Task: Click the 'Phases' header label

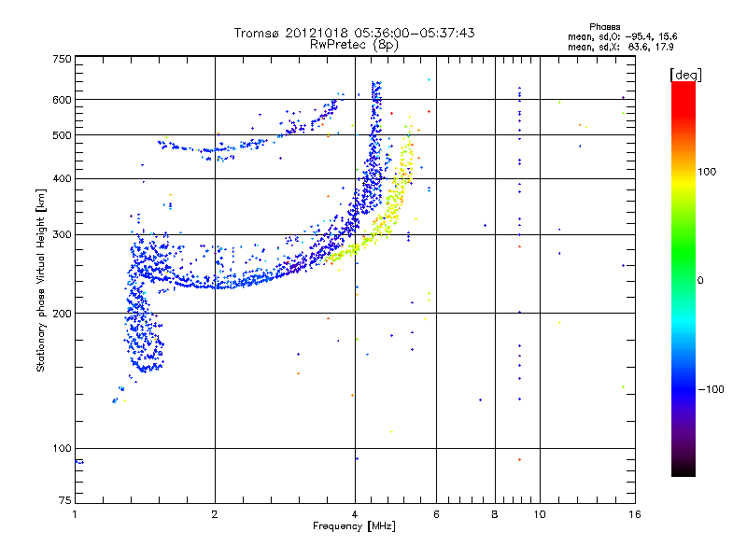Action: tap(604, 27)
